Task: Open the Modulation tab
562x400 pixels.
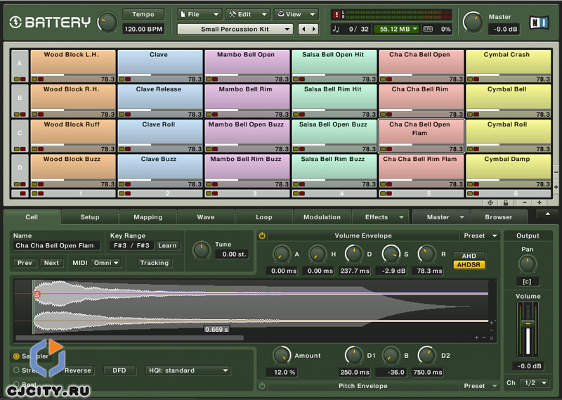Action: tap(322, 217)
